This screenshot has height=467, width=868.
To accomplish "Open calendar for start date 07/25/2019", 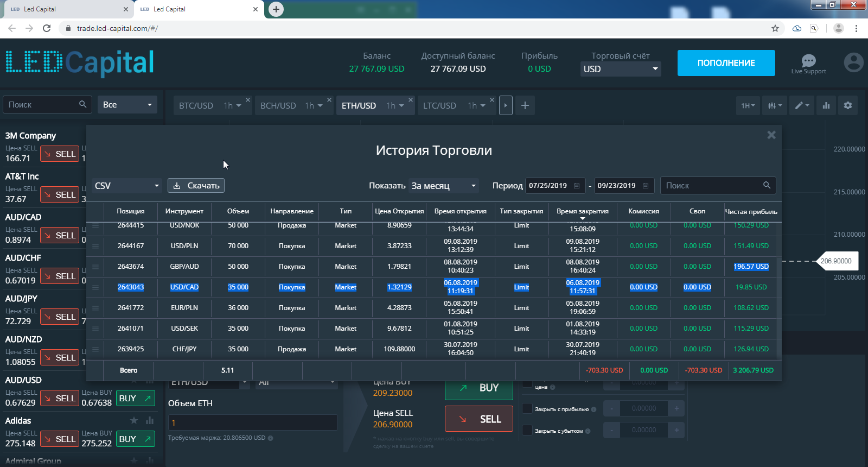I will [x=577, y=186].
